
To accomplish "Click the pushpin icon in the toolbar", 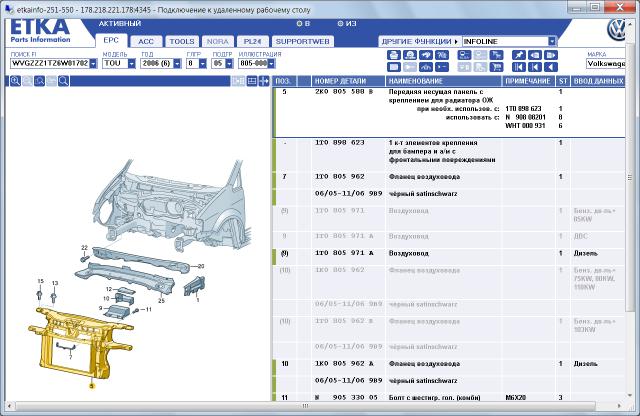I will [x=519, y=55].
